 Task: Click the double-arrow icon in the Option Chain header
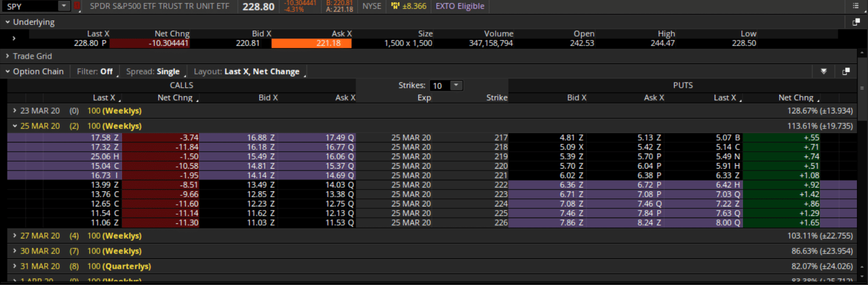[x=823, y=72]
